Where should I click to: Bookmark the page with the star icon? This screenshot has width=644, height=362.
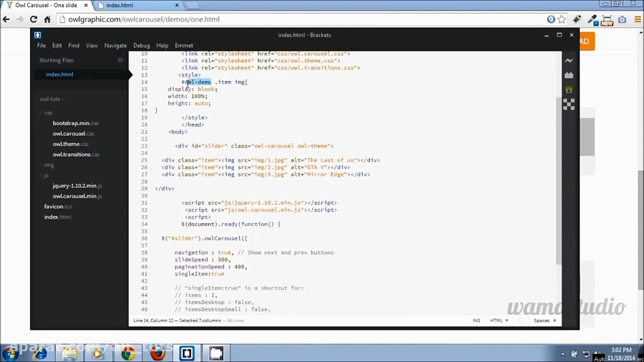click(x=562, y=19)
